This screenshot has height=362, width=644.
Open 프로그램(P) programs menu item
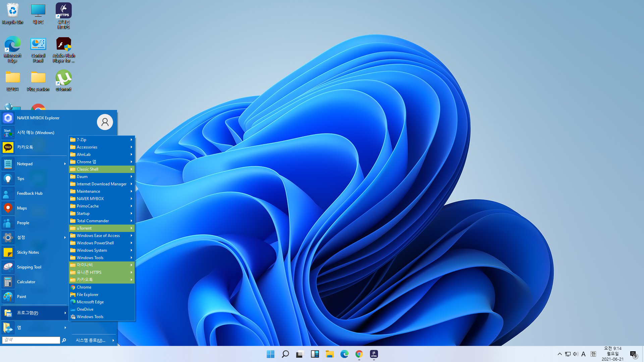click(x=35, y=313)
